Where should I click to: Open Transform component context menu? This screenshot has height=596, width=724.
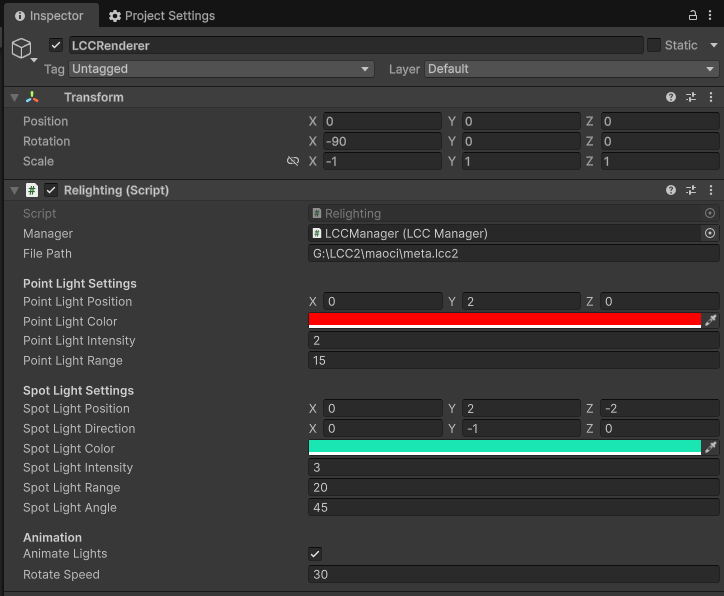click(x=711, y=97)
